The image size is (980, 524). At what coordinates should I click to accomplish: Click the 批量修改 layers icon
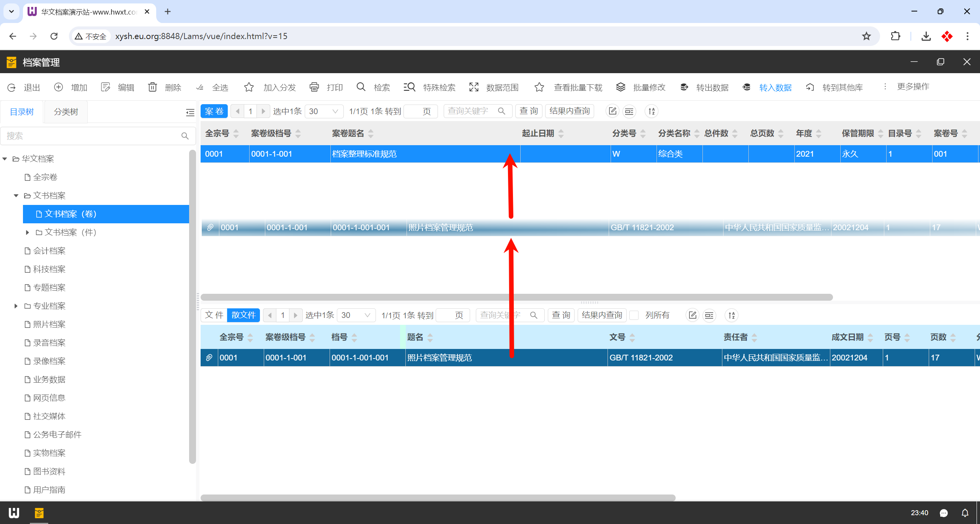(621, 87)
